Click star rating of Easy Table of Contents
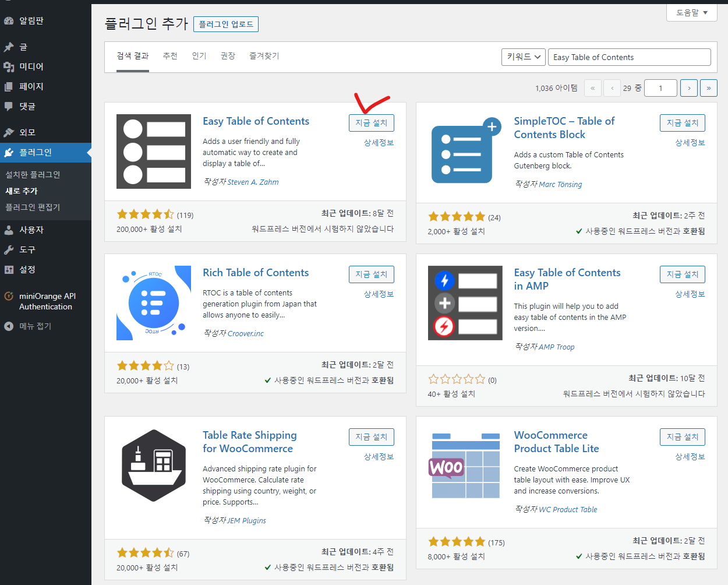This screenshot has height=585, width=728. [146, 214]
